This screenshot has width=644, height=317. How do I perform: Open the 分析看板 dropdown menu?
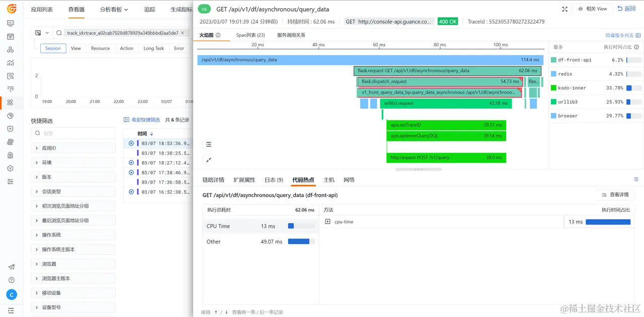coord(114,10)
